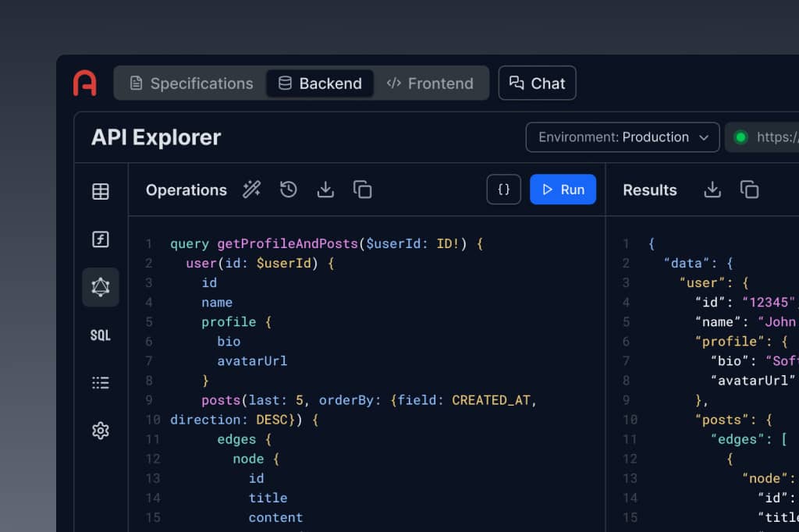Open the Chat panel
Viewport: 799px width, 532px height.
pyautogui.click(x=537, y=83)
